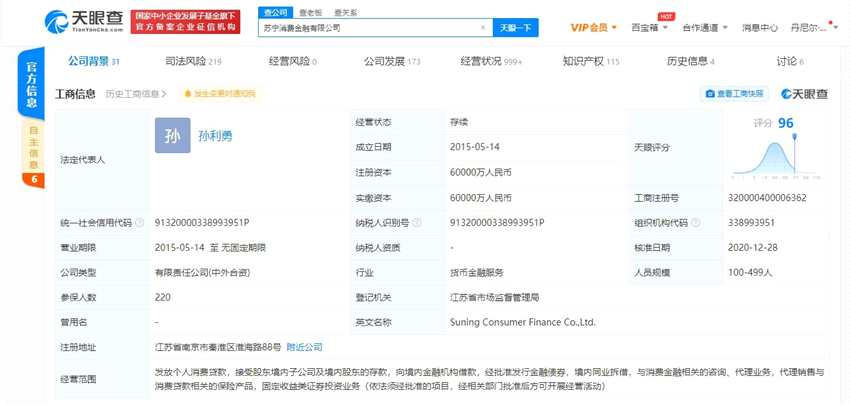Click the 孙 avatar thumbnail
The height and width of the screenshot is (405, 850).
coord(172,135)
